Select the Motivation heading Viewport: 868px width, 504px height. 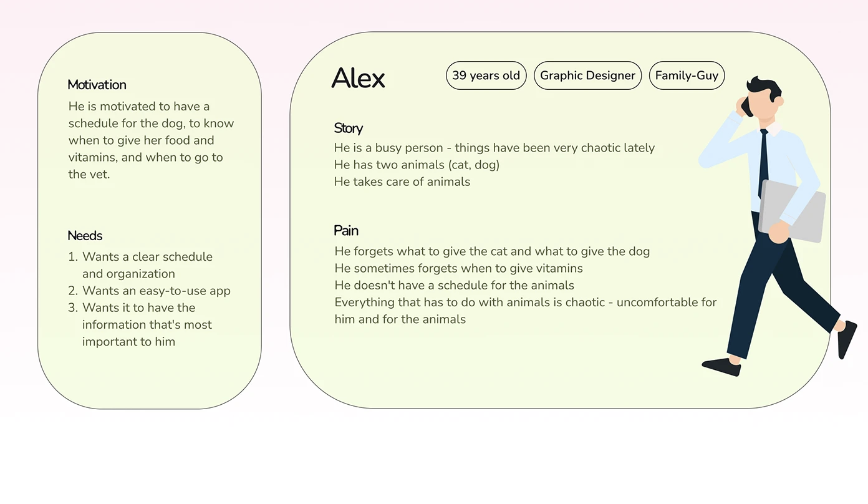click(97, 85)
